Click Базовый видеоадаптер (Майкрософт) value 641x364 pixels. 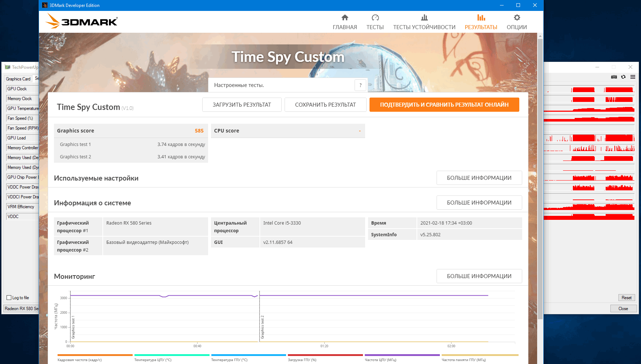coord(148,242)
